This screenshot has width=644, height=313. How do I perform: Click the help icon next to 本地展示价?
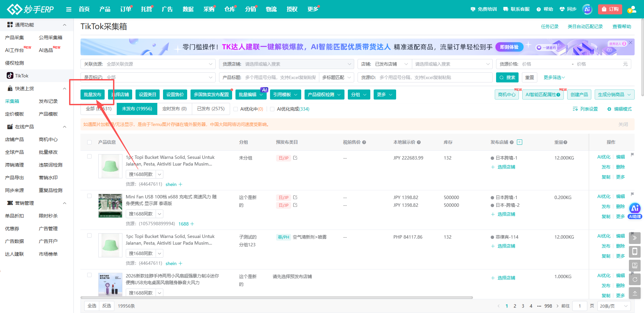click(419, 142)
